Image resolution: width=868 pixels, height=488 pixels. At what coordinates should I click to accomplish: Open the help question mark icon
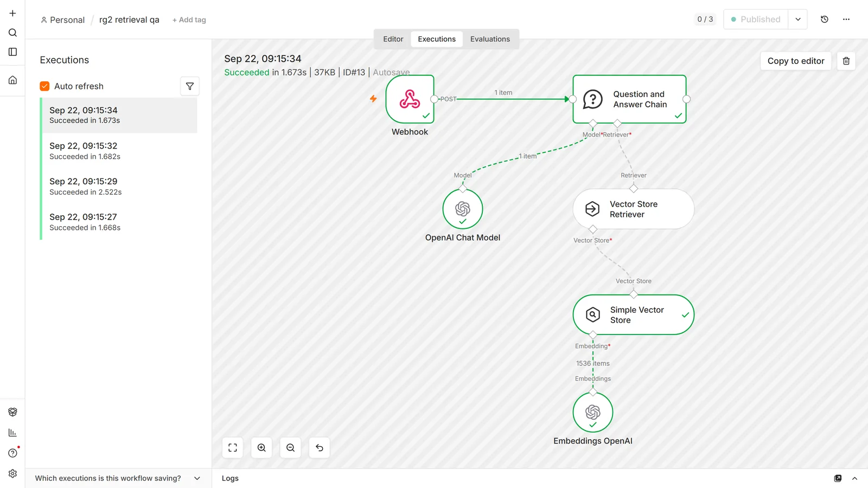[x=12, y=453]
